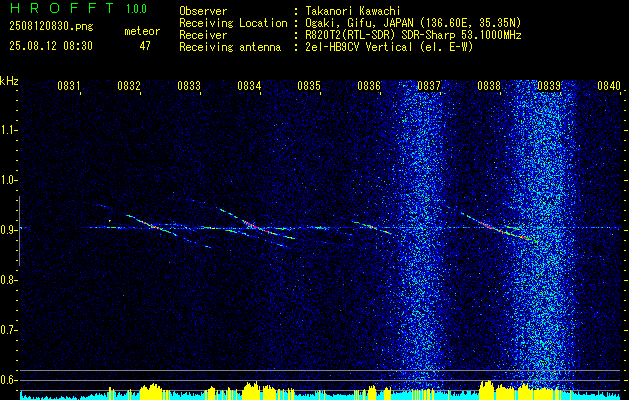This screenshot has height=400, width=629.
Task: Click the 0833 time marker
Action: (x=189, y=85)
